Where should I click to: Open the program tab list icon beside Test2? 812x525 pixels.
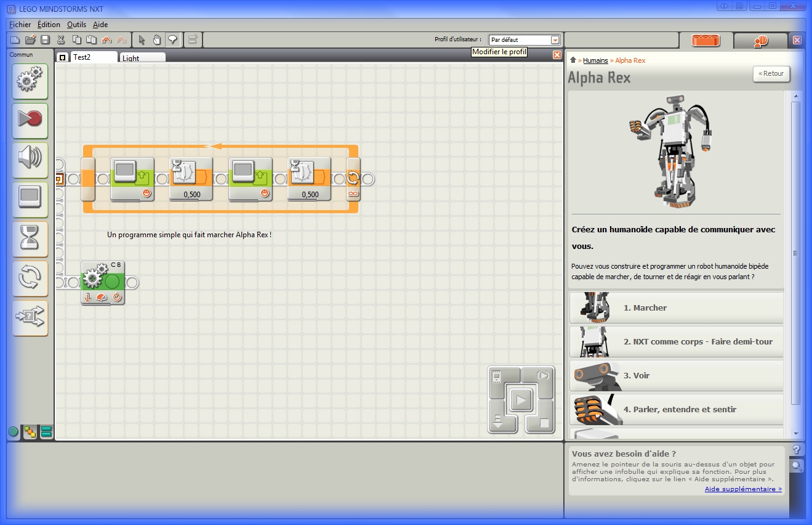pyautogui.click(x=62, y=58)
